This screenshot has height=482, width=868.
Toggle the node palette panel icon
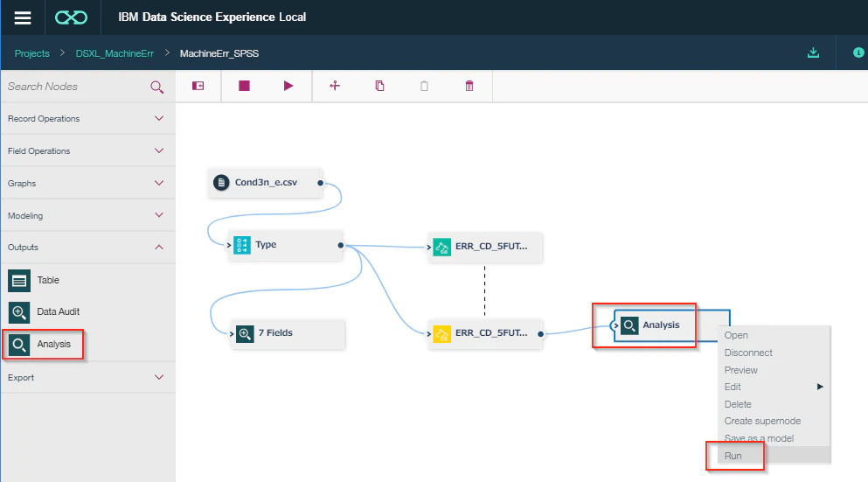coord(198,86)
